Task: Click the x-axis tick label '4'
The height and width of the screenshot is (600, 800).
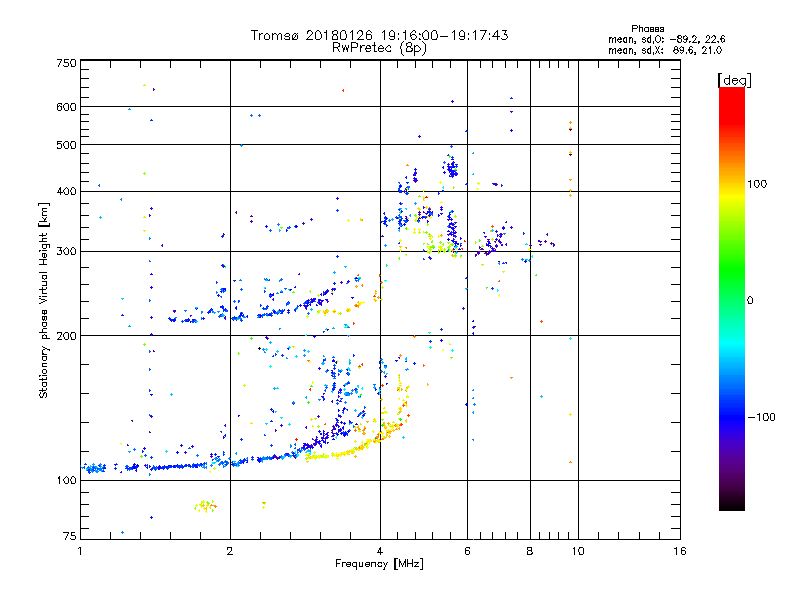Action: (380, 551)
